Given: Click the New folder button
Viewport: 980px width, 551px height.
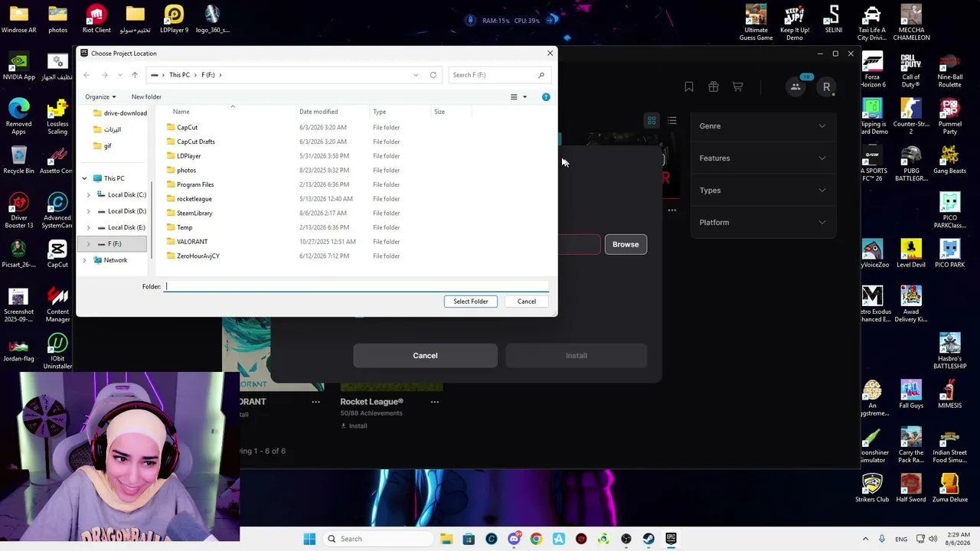Looking at the screenshot, I should click(x=146, y=97).
